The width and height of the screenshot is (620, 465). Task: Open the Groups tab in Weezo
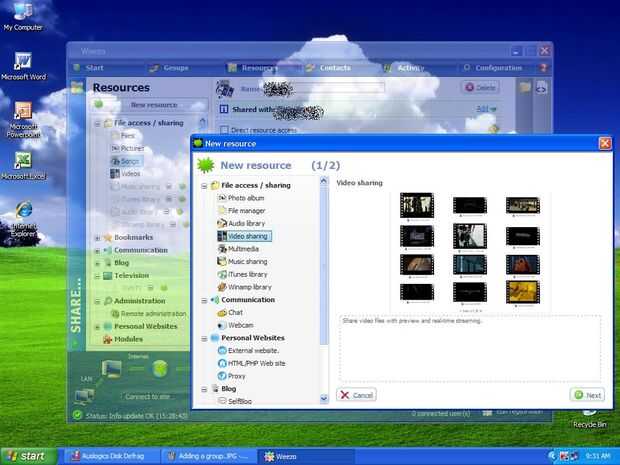(169, 68)
